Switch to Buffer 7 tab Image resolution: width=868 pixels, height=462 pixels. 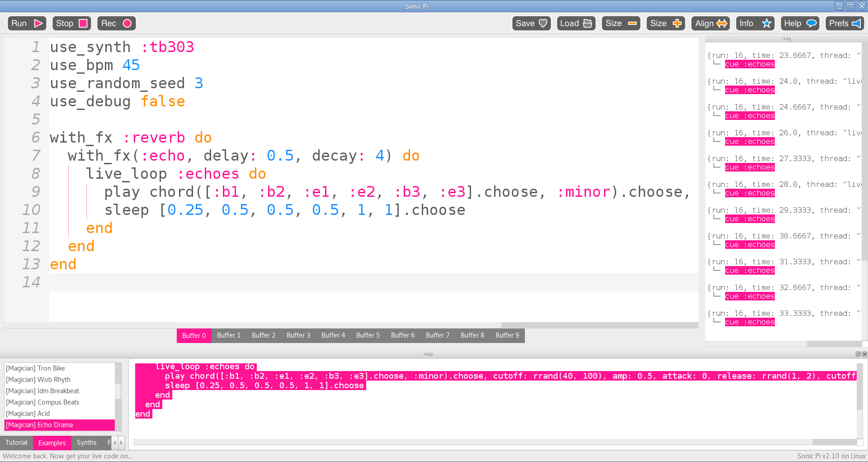(x=438, y=335)
